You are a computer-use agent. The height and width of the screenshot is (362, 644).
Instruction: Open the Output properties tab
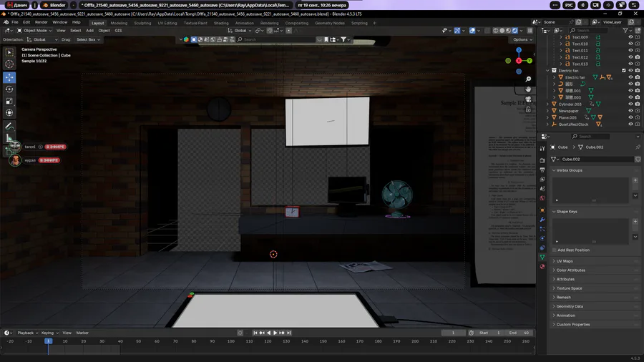(x=542, y=170)
